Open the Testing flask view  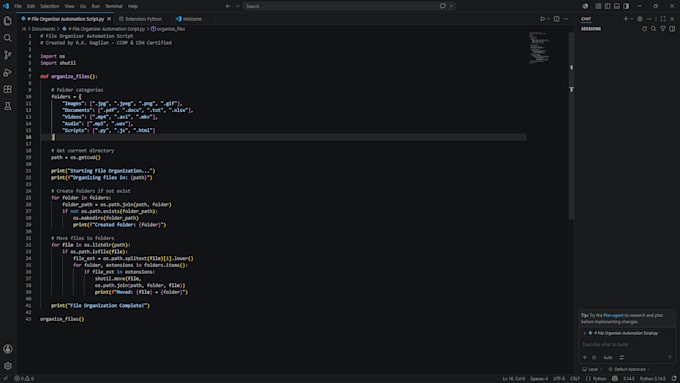[x=8, y=106]
